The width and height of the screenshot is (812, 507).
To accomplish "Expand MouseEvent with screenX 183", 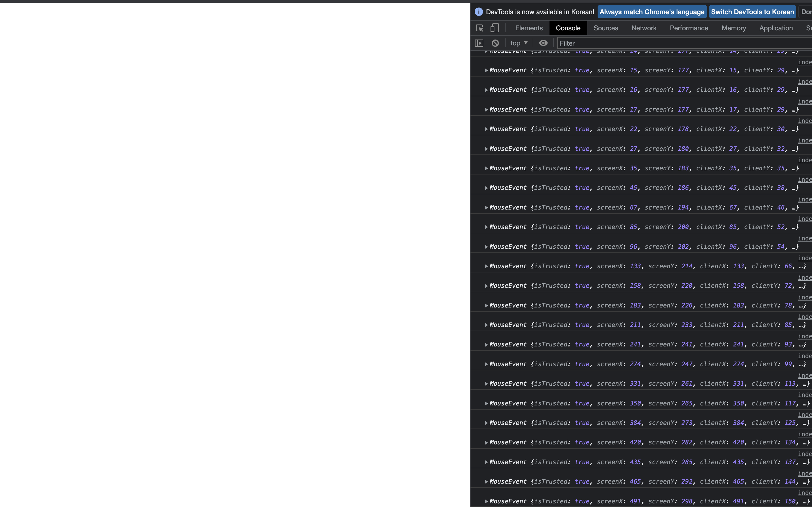I will pyautogui.click(x=486, y=306).
